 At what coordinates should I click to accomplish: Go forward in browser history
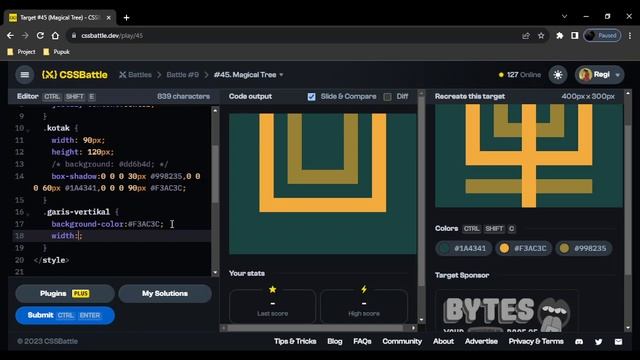(x=25, y=36)
